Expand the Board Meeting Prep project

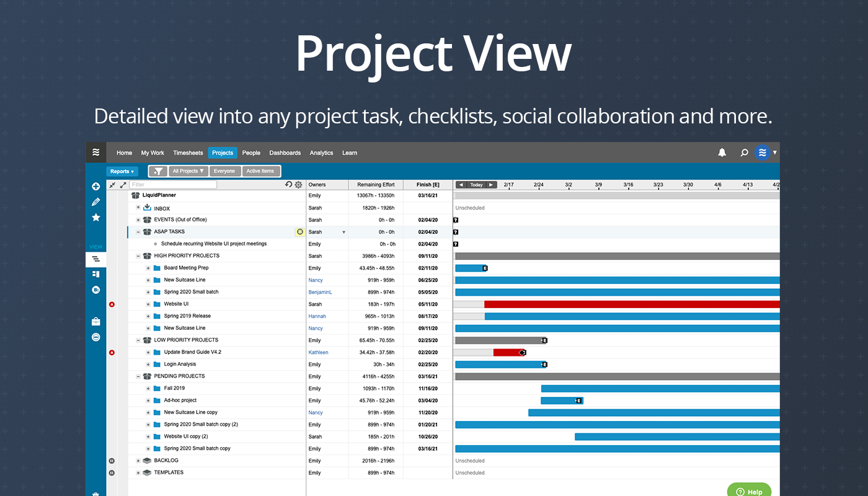pyautogui.click(x=148, y=268)
